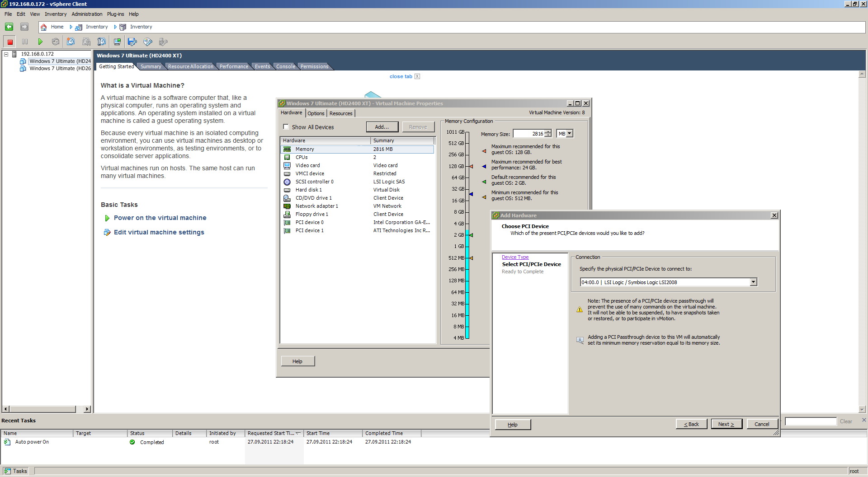The height and width of the screenshot is (477, 868).
Task: Click the CD/DVD connect toolbar icon
Action: coord(148,42)
